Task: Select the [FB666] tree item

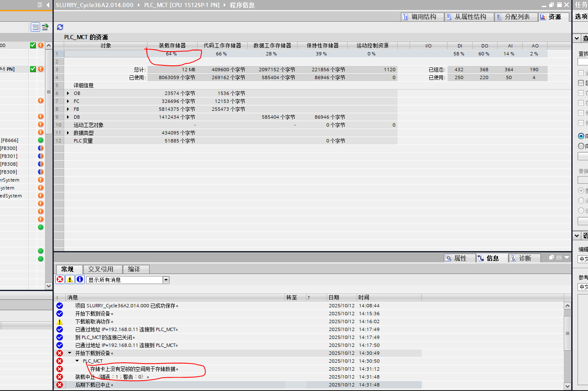Action: coord(10,140)
